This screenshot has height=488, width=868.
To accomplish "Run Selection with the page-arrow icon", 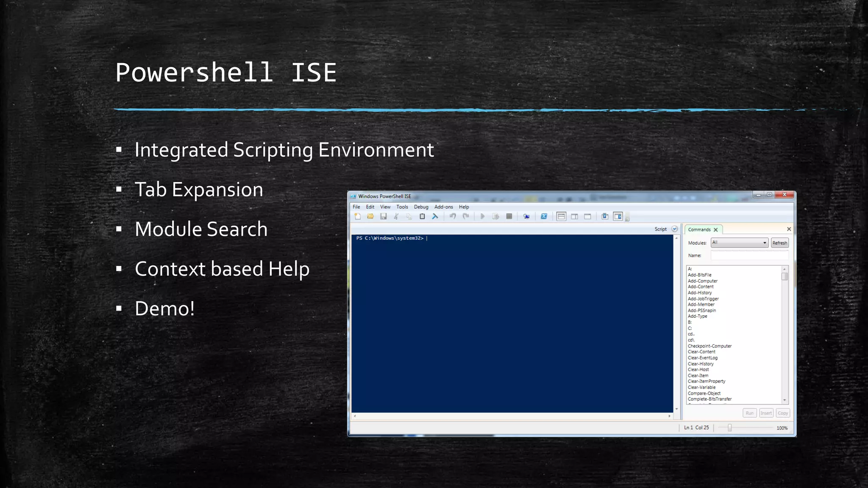I will pyautogui.click(x=495, y=216).
